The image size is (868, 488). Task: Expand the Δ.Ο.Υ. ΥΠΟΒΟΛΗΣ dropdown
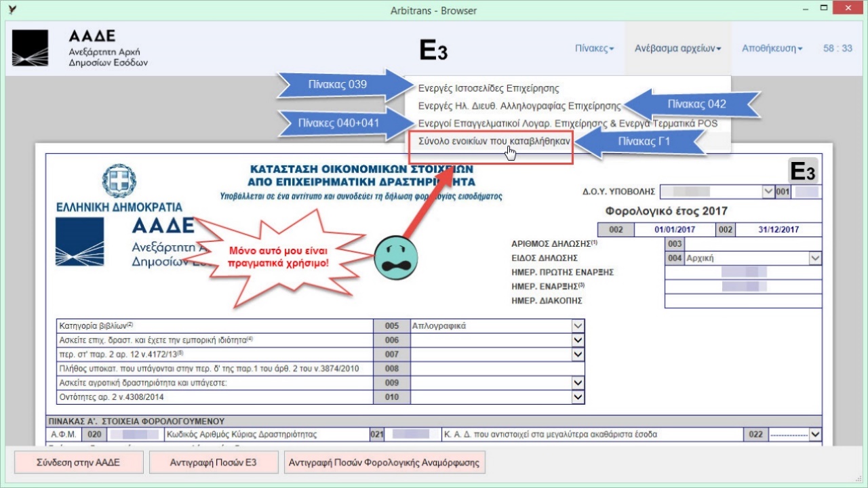768,192
